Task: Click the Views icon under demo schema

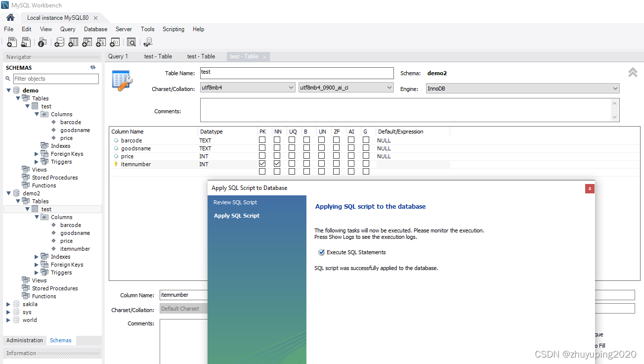Action: tap(26, 170)
